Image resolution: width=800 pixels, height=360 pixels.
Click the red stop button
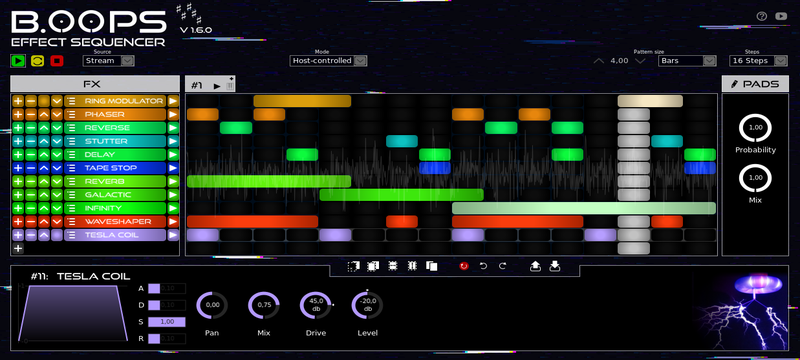click(x=57, y=61)
